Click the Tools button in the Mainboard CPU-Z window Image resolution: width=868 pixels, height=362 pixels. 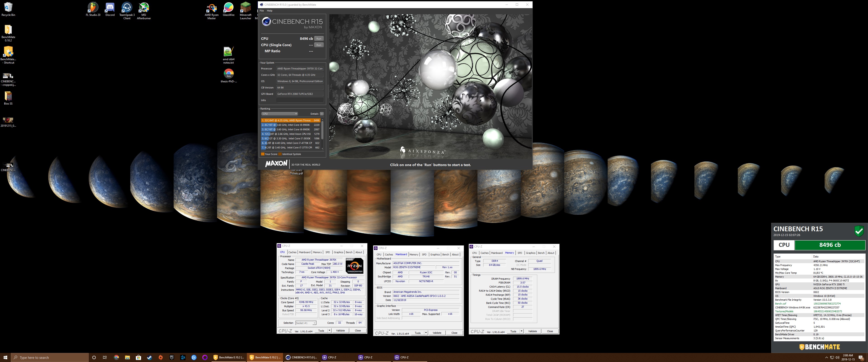[418, 333]
